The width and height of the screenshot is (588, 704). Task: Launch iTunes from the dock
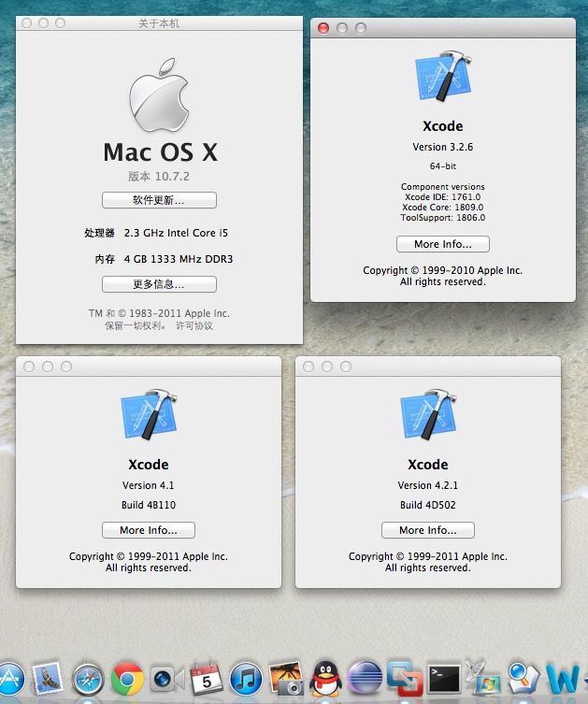(x=246, y=679)
